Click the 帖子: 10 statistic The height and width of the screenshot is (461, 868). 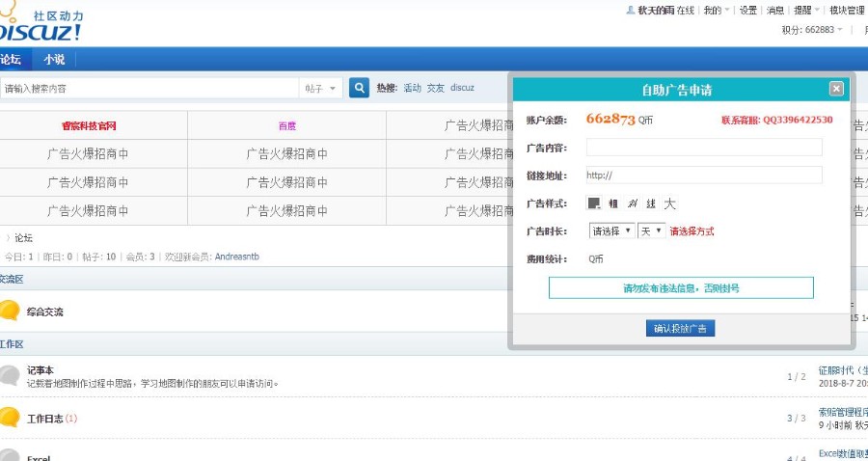click(x=99, y=257)
